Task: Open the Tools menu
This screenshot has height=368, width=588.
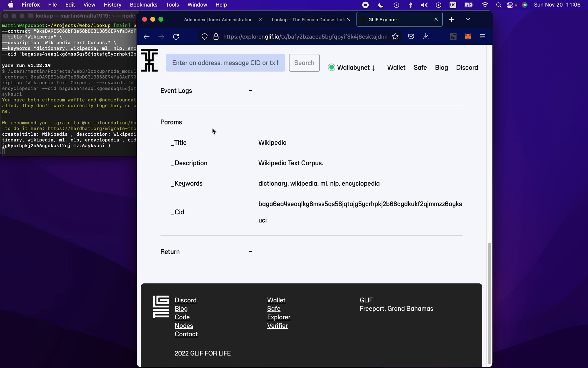Action: pos(172,5)
